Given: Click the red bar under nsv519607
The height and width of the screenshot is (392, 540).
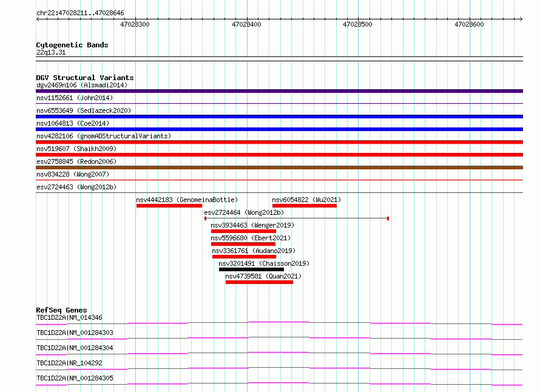Looking at the screenshot, I should tap(279, 155).
